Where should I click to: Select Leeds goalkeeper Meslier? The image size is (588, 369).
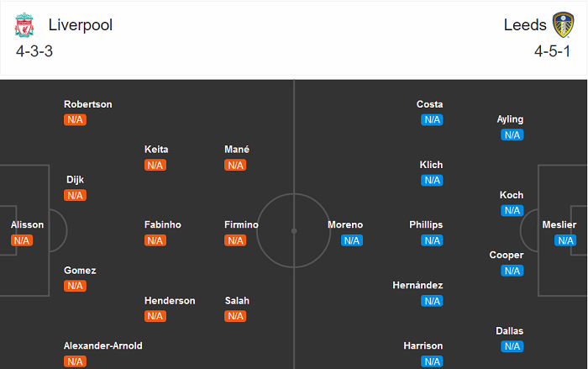559,225
